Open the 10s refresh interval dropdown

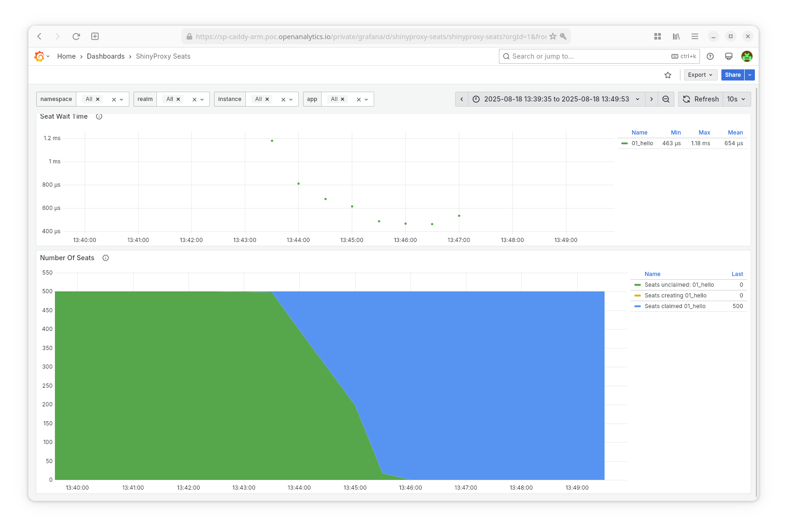[737, 99]
